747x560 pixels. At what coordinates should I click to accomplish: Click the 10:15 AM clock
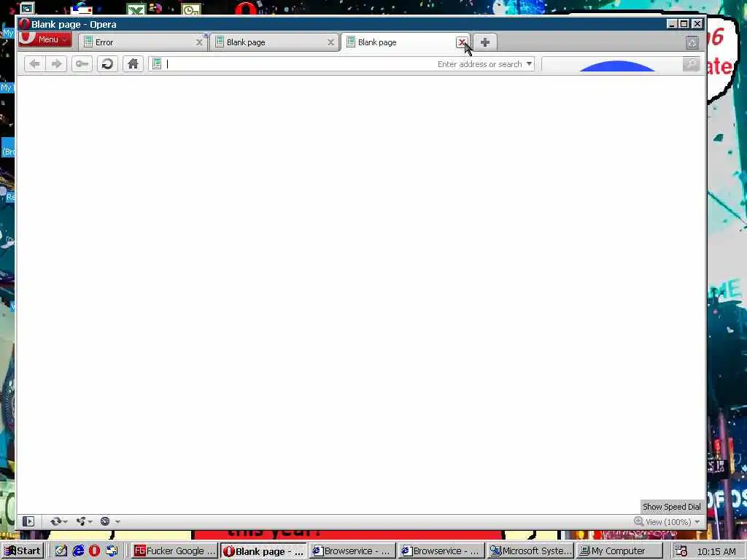716,551
